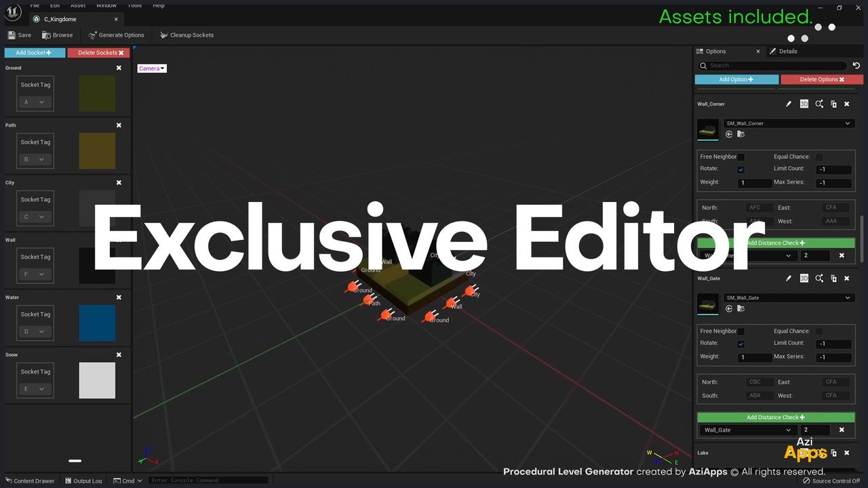Open the Snow socket white color swatch
The height and width of the screenshot is (488, 868).
(x=97, y=380)
